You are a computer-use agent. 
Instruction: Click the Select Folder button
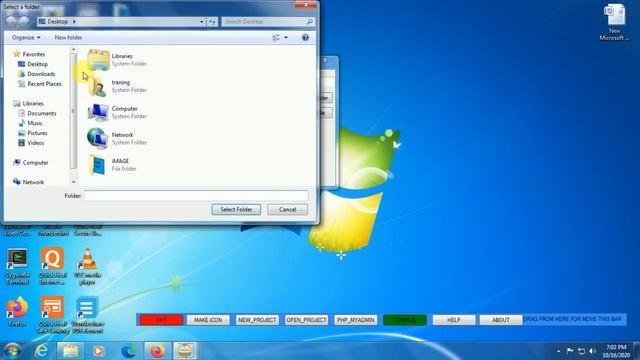[x=236, y=209]
